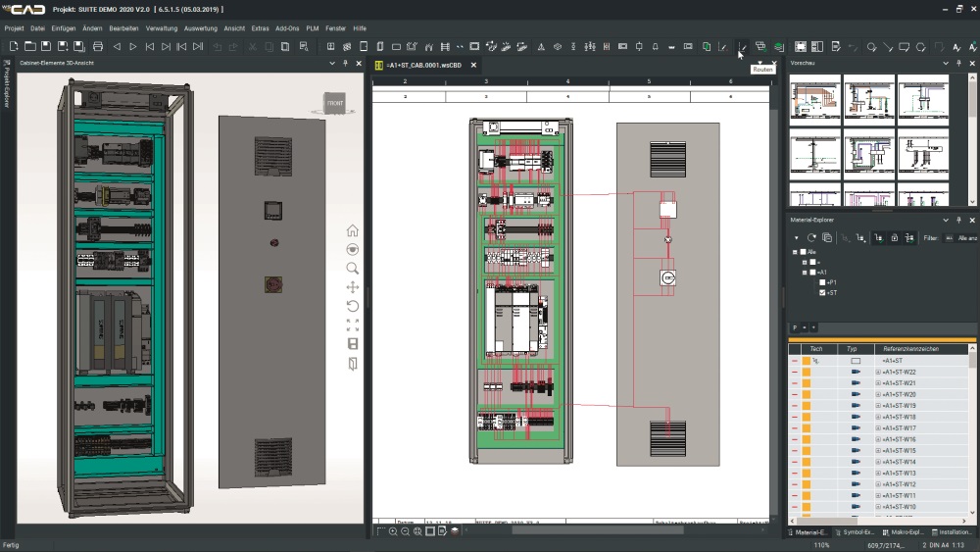980x552 pixels.
Task: Pin the Cabinet-Elemente 3D-Ansicht panel
Action: pos(345,63)
